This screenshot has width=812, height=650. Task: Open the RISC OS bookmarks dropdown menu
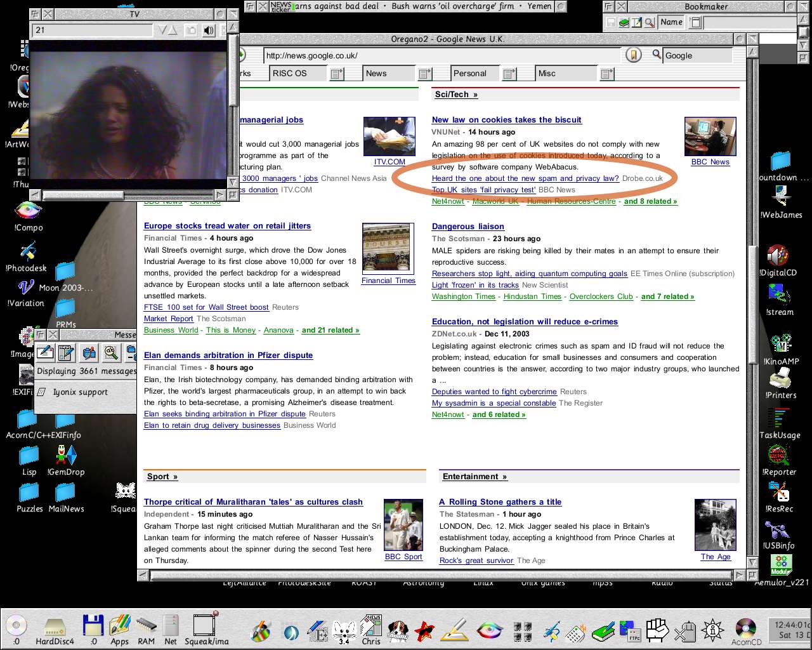337,74
